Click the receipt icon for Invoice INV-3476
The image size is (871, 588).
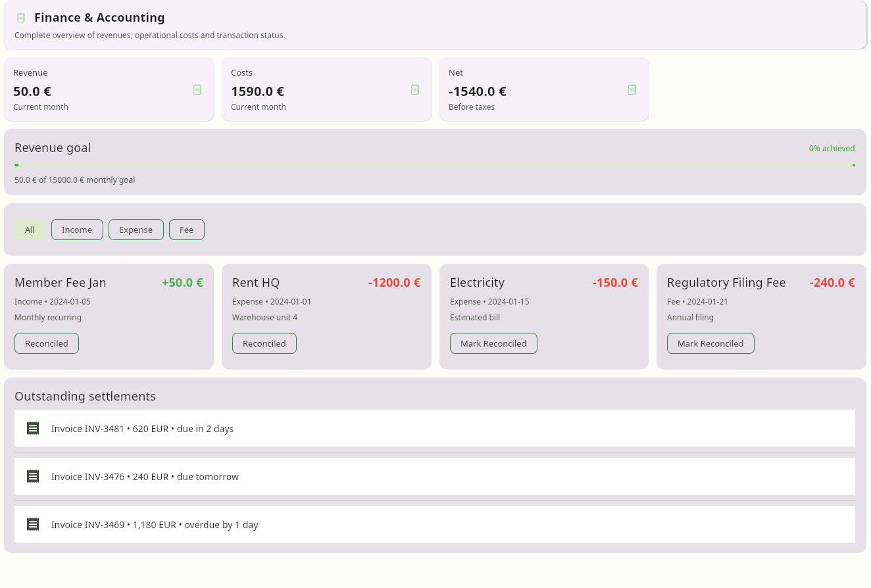pyautogui.click(x=33, y=476)
